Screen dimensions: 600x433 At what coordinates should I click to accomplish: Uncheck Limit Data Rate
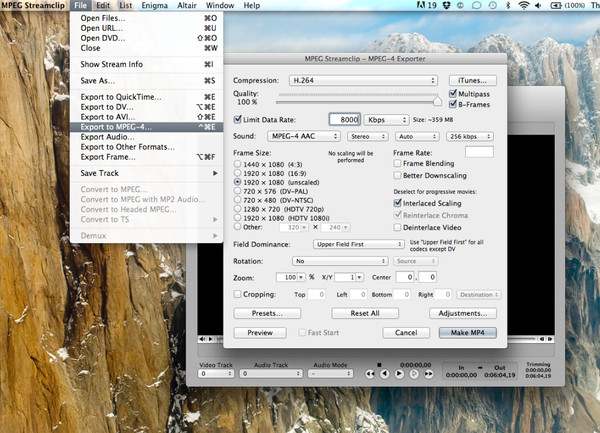click(237, 119)
